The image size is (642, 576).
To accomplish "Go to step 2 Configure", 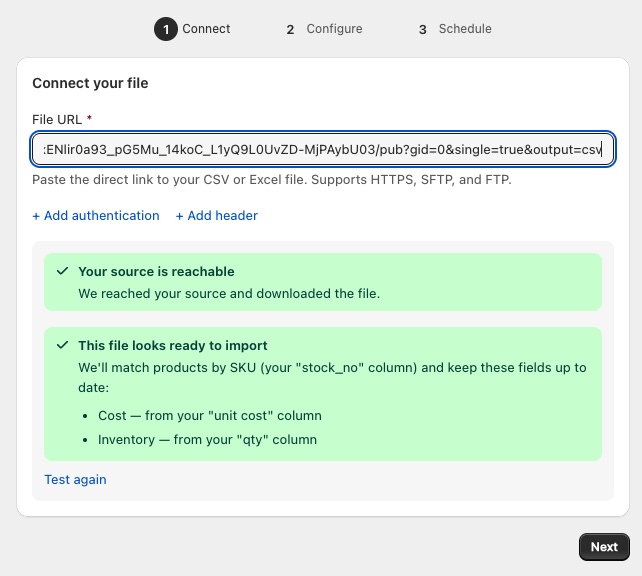I will (324, 29).
